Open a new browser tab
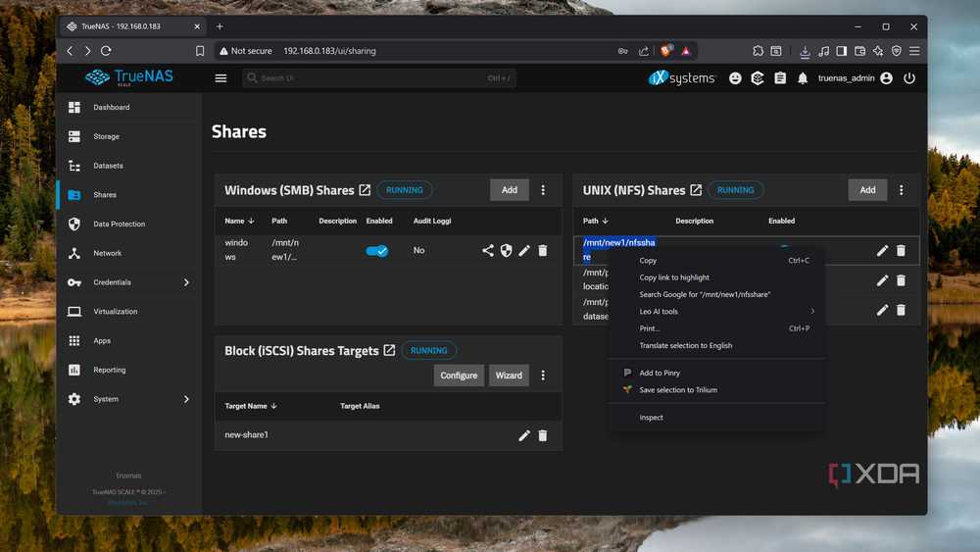 pos(220,26)
